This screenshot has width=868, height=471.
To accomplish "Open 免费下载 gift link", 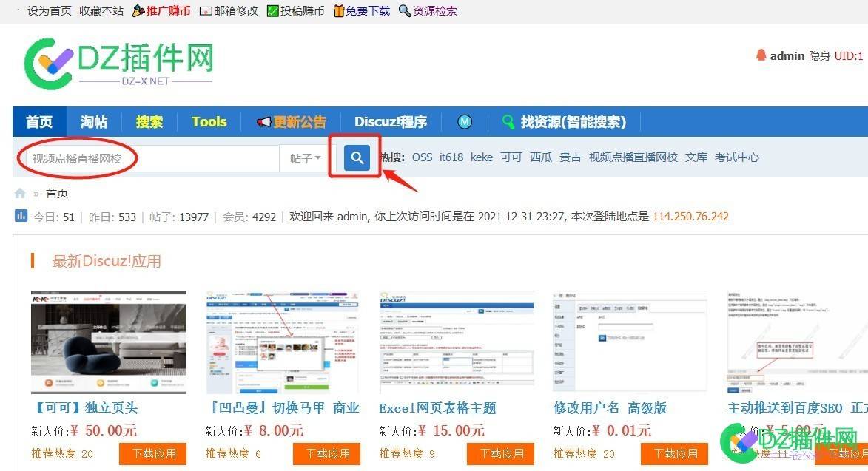I will pos(362,10).
